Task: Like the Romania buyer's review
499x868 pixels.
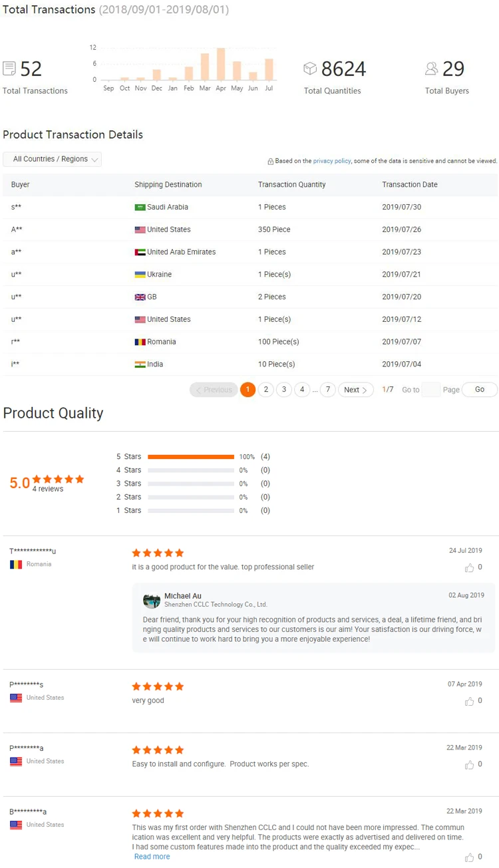Action: pyautogui.click(x=470, y=567)
